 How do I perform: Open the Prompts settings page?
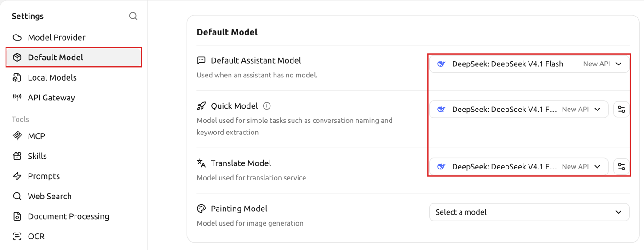(x=74, y=176)
